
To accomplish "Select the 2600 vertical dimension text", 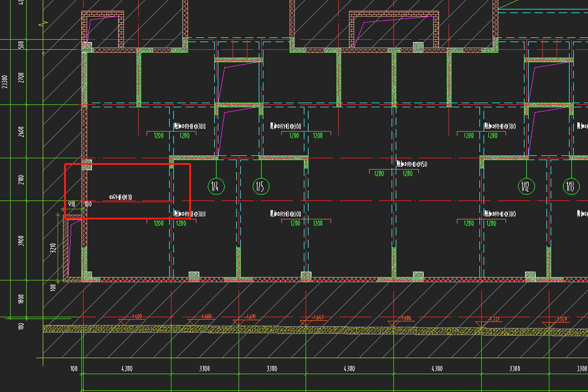I will pyautogui.click(x=21, y=132).
